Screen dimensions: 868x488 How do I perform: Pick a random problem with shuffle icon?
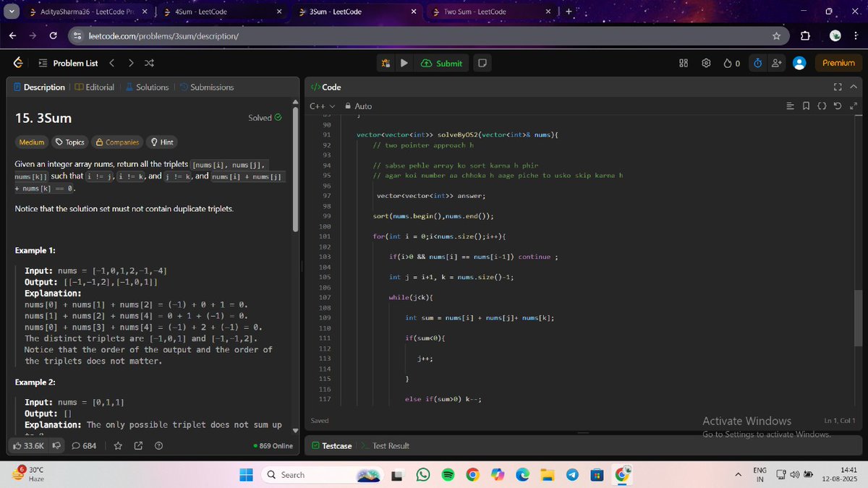click(x=149, y=63)
